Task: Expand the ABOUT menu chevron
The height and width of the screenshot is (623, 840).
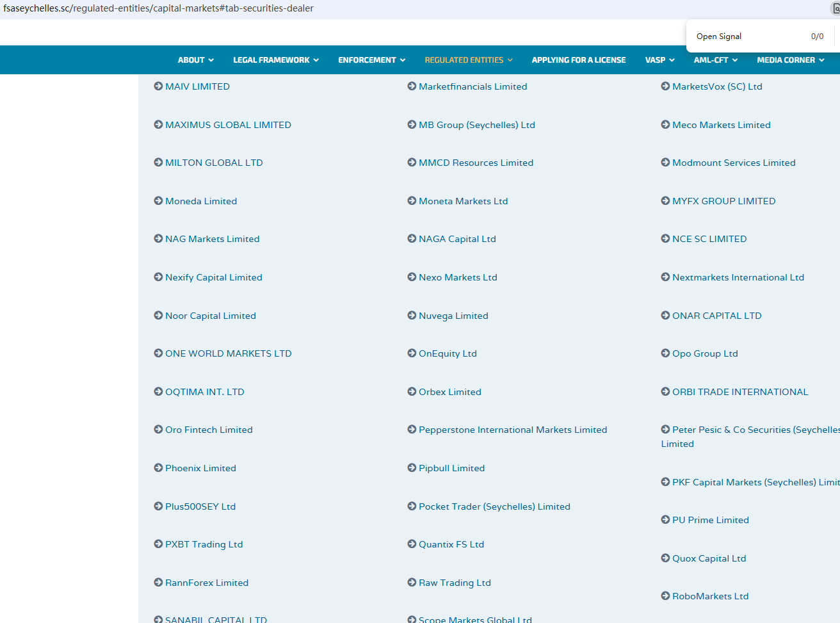Action: tap(211, 60)
